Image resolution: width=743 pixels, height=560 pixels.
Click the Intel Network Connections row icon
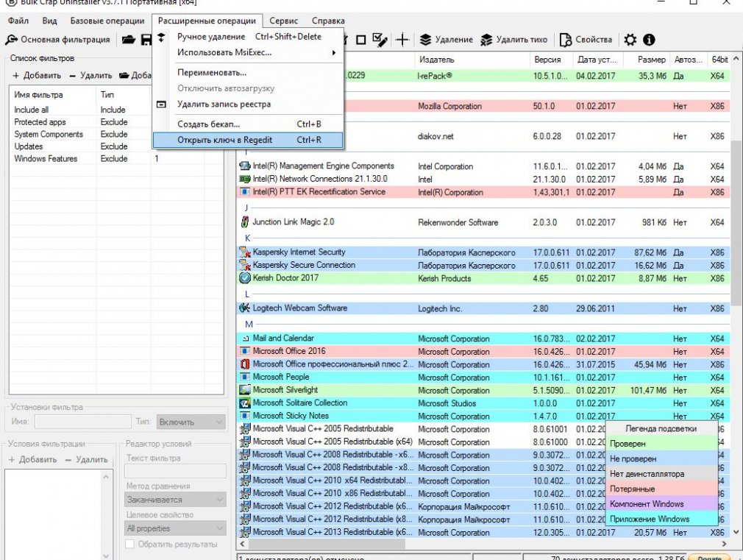coord(244,179)
